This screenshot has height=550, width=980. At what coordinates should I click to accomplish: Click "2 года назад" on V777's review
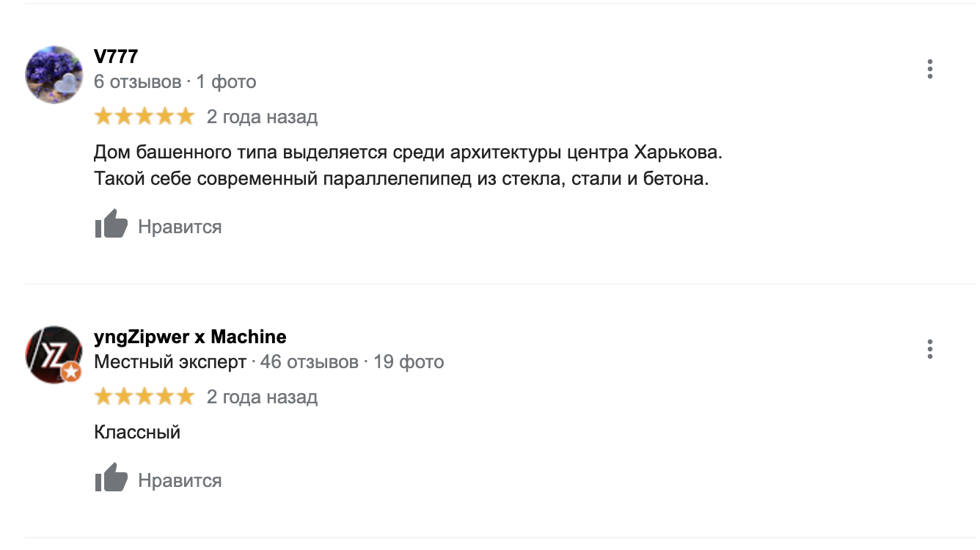pos(262,117)
